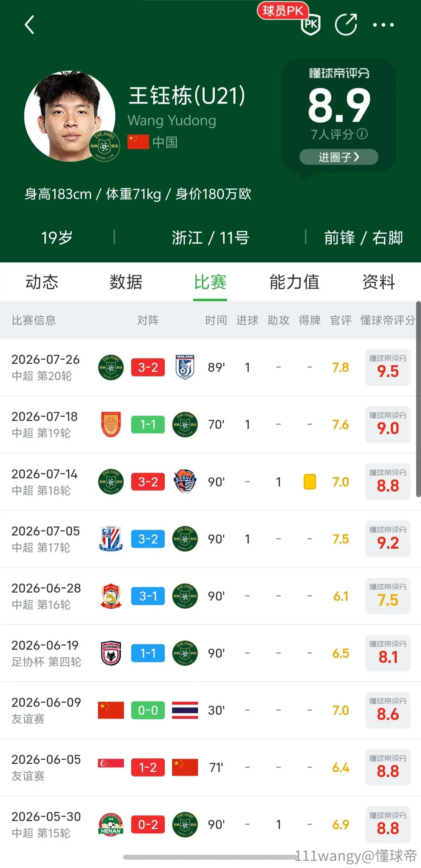Image resolution: width=421 pixels, height=868 pixels.
Task: Open the player avatar photo
Action: coord(70,116)
